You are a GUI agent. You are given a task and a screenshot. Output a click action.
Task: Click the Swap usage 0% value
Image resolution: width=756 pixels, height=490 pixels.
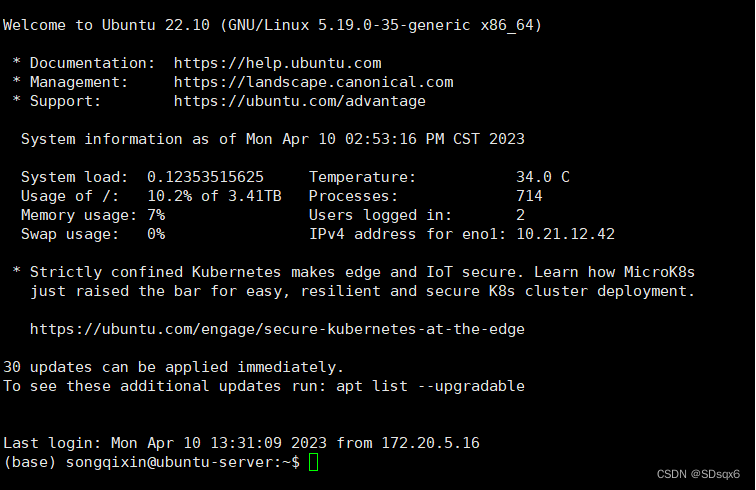pyautogui.click(x=156, y=234)
